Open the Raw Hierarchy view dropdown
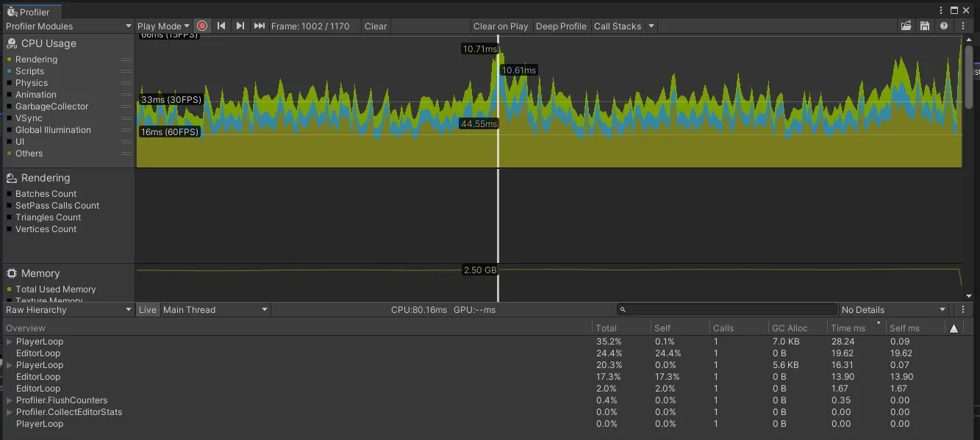Image resolution: width=980 pixels, height=440 pixels. pos(68,310)
